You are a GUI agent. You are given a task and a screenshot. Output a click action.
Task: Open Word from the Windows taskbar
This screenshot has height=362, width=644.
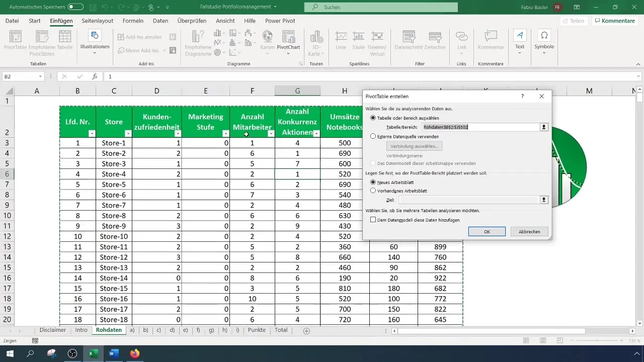point(113,353)
